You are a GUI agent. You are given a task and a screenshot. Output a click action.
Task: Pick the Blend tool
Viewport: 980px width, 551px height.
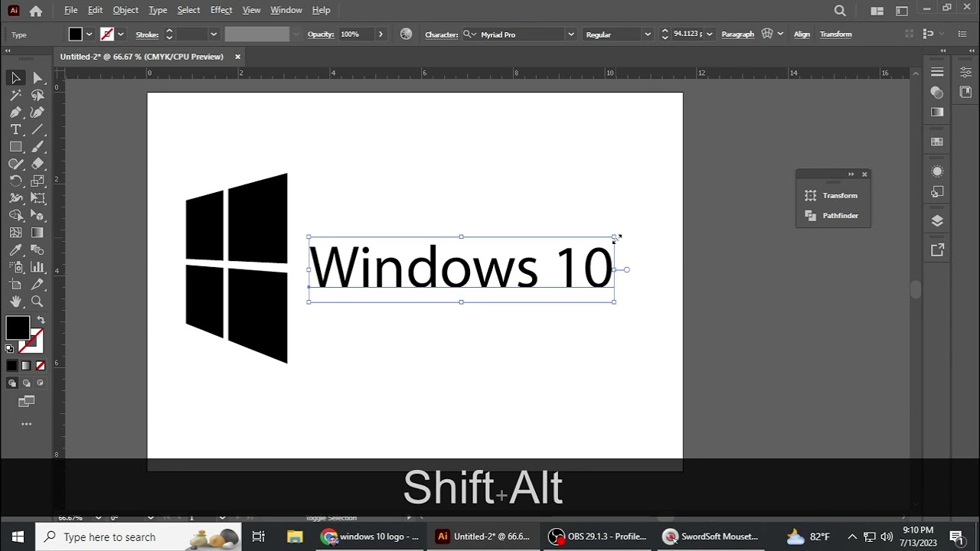(x=38, y=250)
